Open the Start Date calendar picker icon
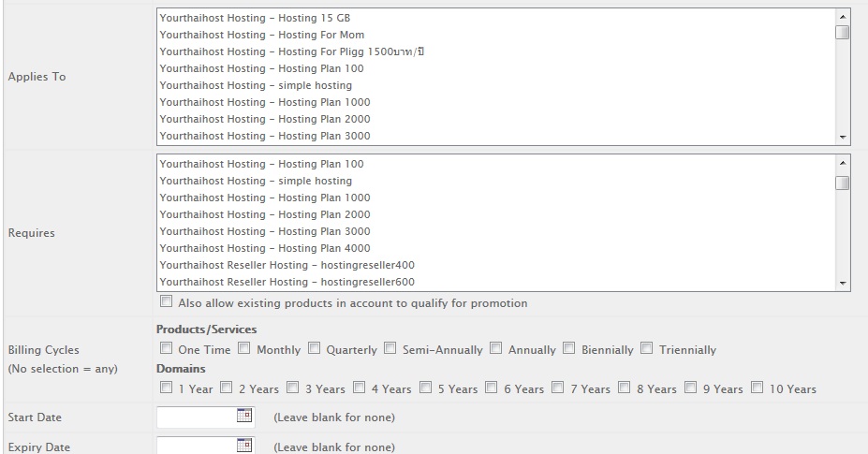This screenshot has height=454, width=868. click(x=244, y=416)
